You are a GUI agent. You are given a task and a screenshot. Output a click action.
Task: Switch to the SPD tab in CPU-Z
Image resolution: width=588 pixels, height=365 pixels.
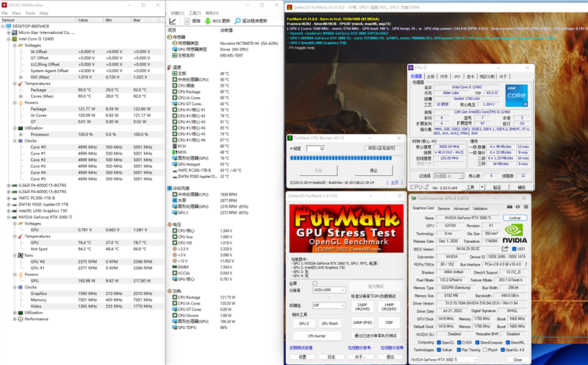click(x=456, y=77)
